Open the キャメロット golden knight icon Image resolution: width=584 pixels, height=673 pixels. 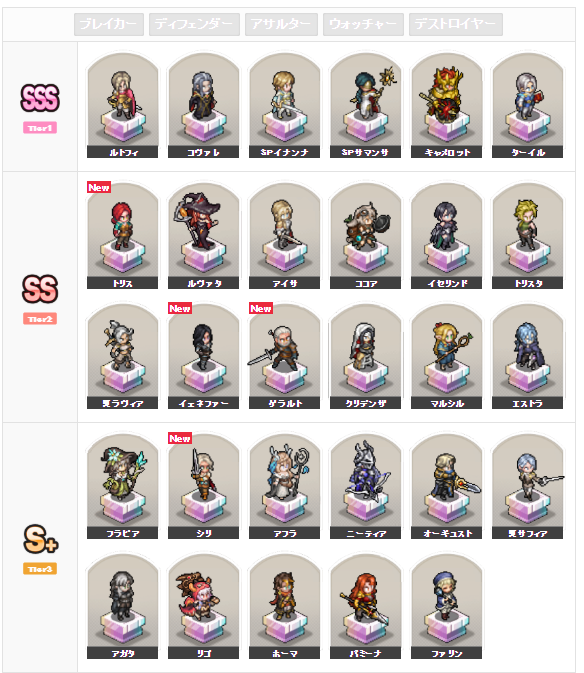(446, 105)
